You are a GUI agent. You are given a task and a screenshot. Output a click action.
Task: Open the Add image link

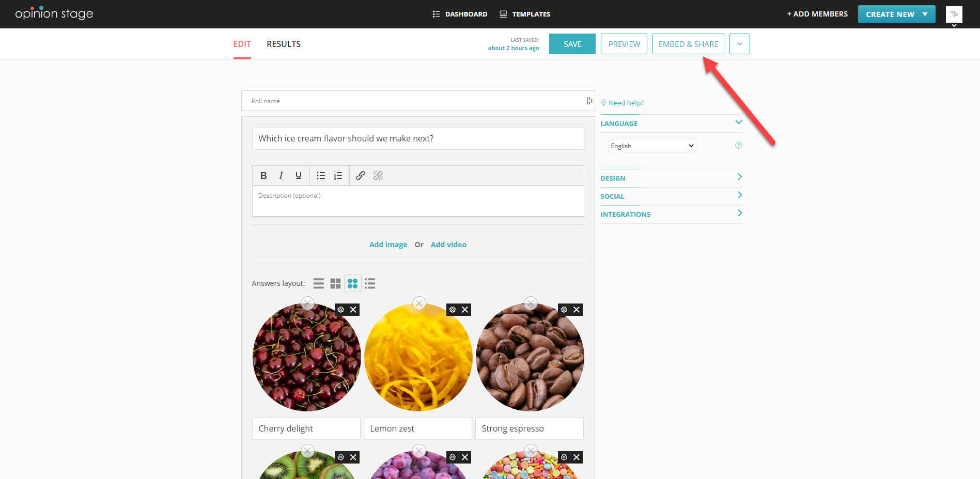click(x=388, y=244)
